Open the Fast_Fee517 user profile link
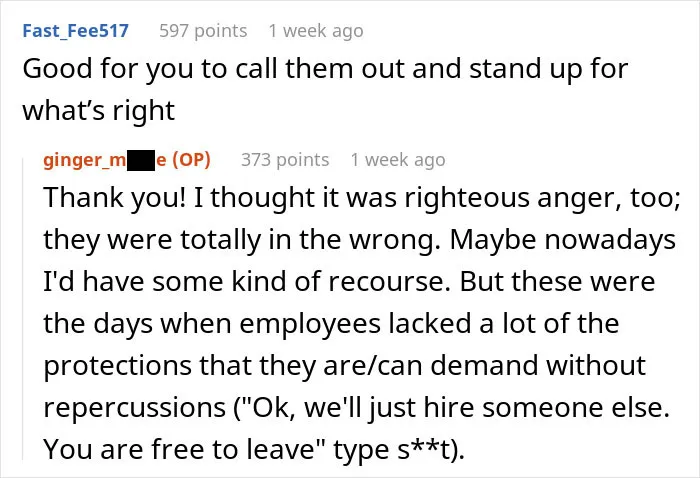 click(x=75, y=31)
